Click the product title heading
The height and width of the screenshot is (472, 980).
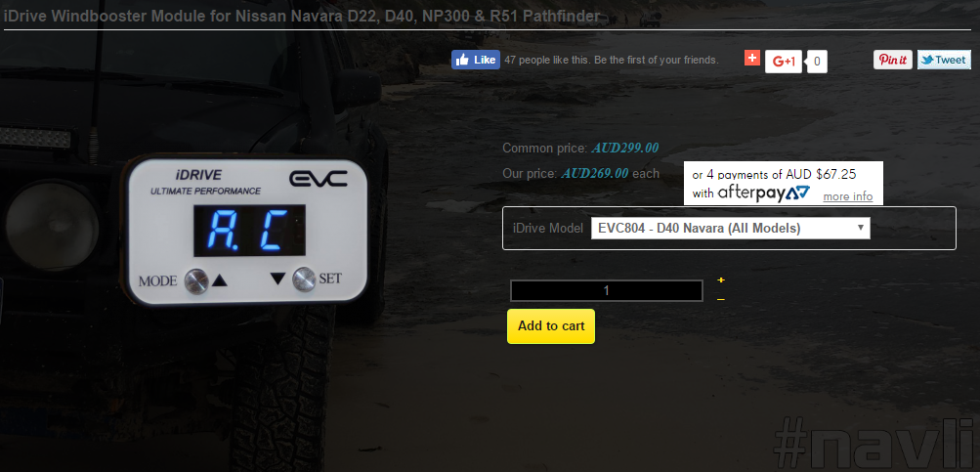(302, 17)
